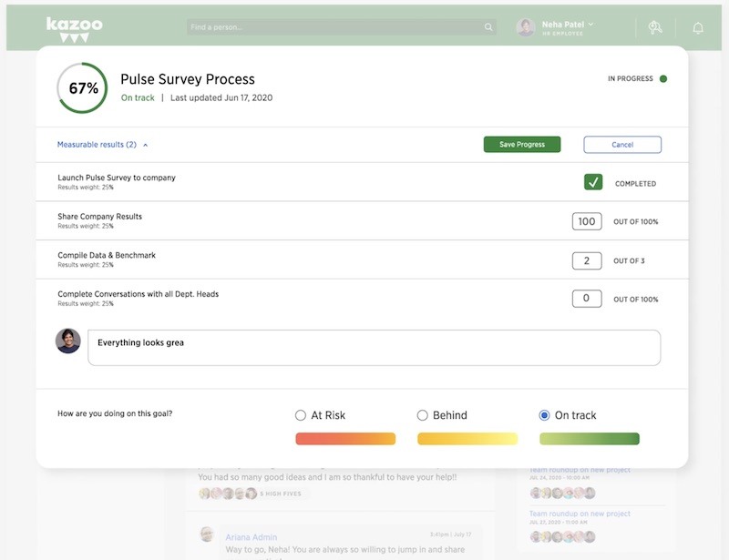Viewport: 729px width, 560px height.
Task: Open Neha Patel's profile avatar
Action: click(x=525, y=26)
